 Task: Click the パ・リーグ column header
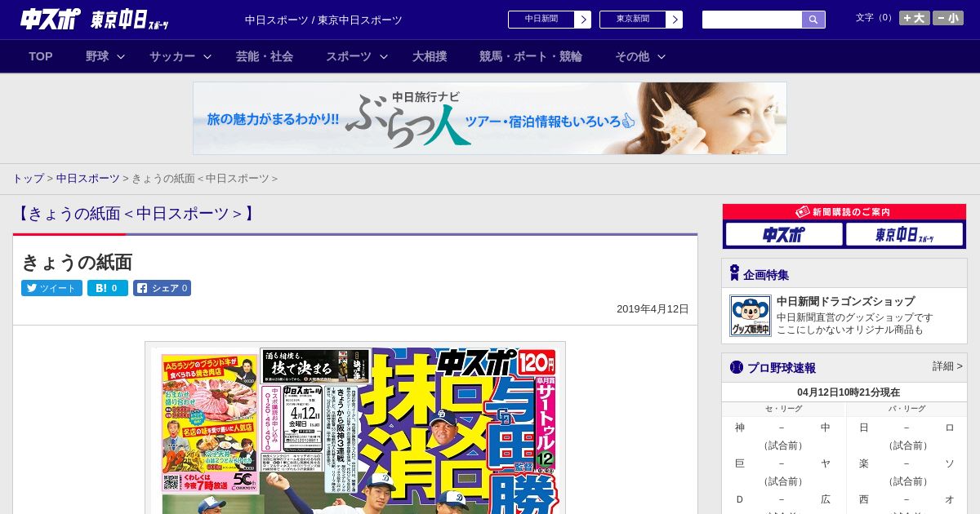tap(906, 409)
